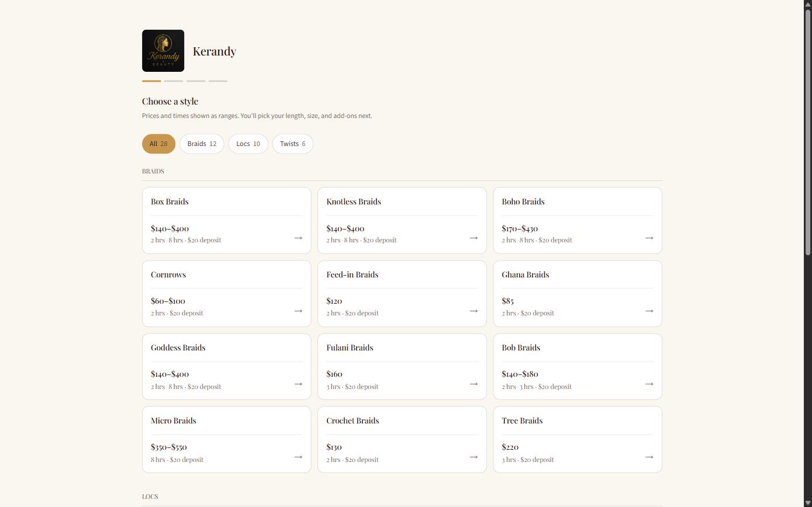Image resolution: width=812 pixels, height=507 pixels.
Task: Click the arrow on the Feed-in Braids card
Action: [x=474, y=311]
